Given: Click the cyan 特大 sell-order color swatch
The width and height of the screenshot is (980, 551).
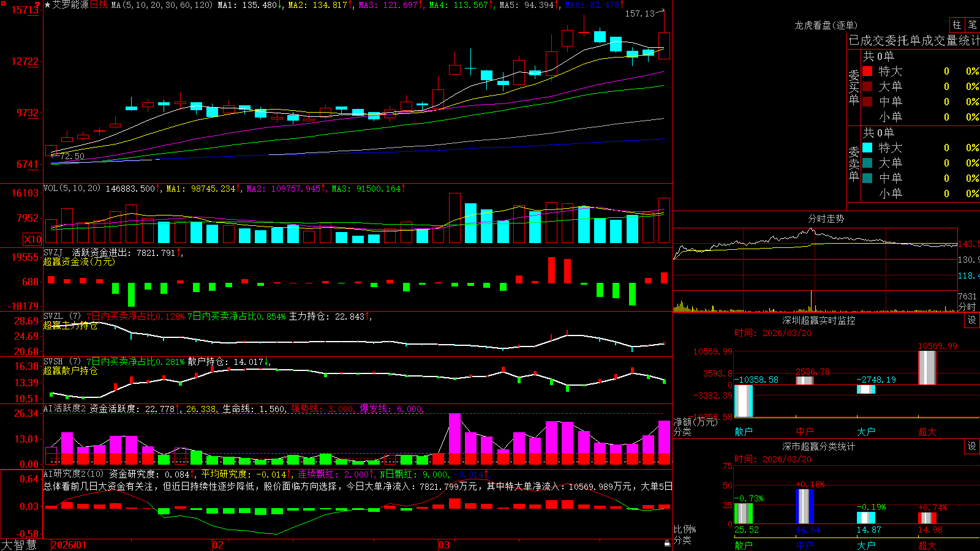Looking at the screenshot, I should click(x=867, y=148).
